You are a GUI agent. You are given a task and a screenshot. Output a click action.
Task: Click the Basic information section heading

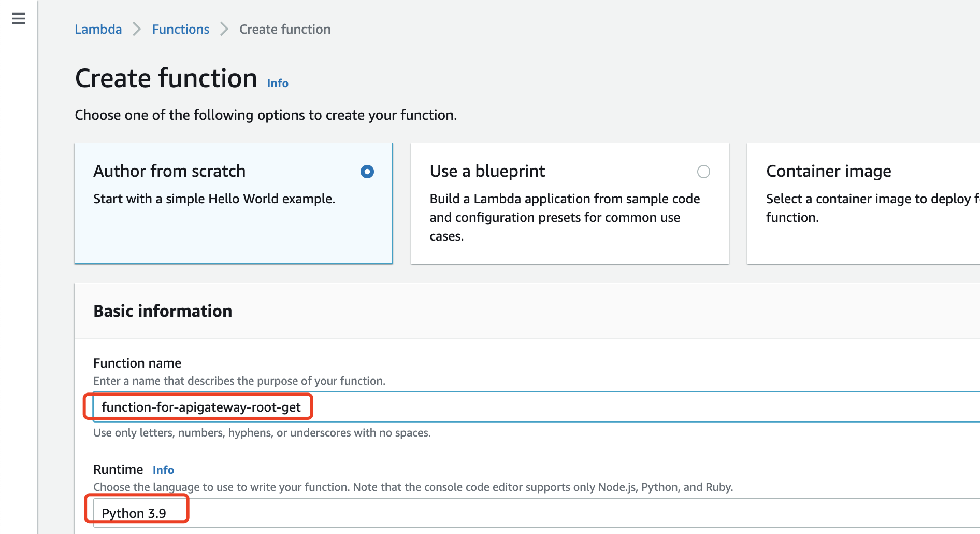click(163, 311)
